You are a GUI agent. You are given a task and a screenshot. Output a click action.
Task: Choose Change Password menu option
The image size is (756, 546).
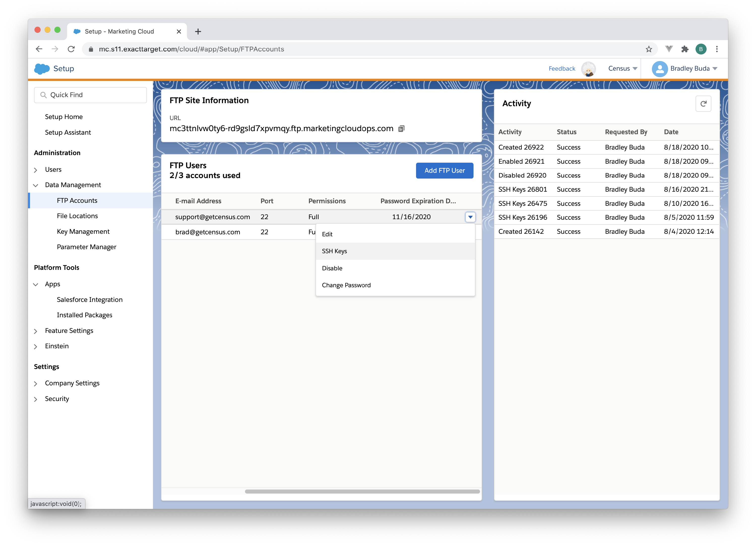346,285
